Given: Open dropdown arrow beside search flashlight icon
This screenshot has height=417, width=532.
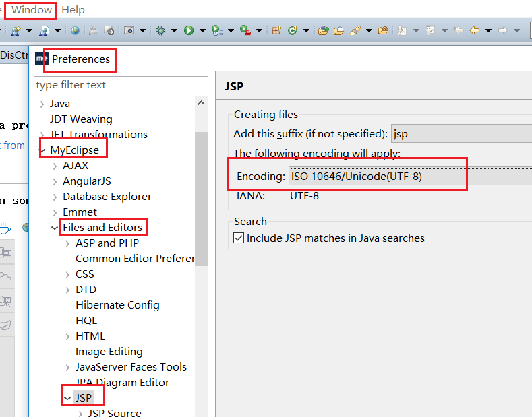Looking at the screenshot, I should coord(369,31).
